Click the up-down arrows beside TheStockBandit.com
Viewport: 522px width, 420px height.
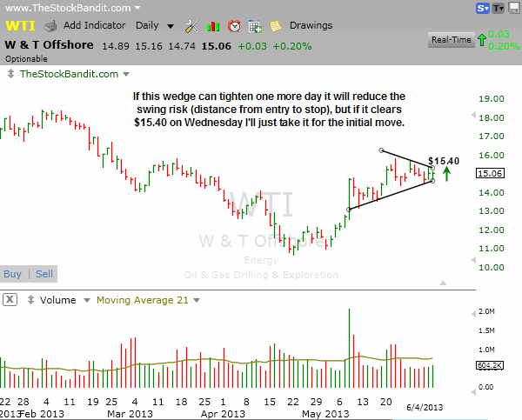(10, 74)
